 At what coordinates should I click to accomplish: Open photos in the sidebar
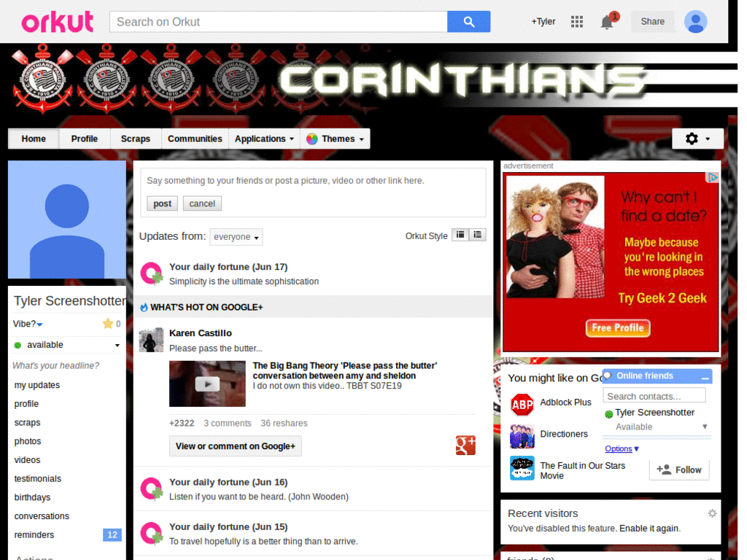tap(28, 441)
